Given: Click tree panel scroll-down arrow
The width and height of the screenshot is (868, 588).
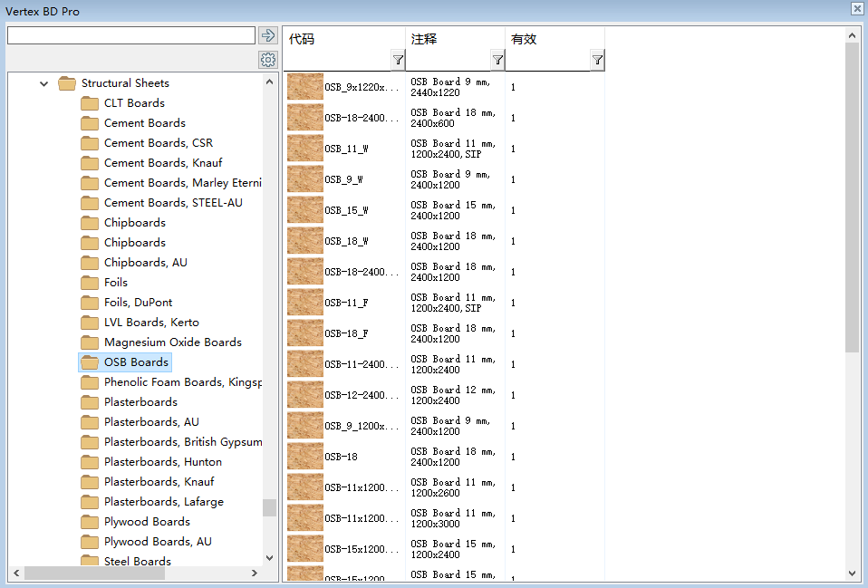Looking at the screenshot, I should (270, 558).
